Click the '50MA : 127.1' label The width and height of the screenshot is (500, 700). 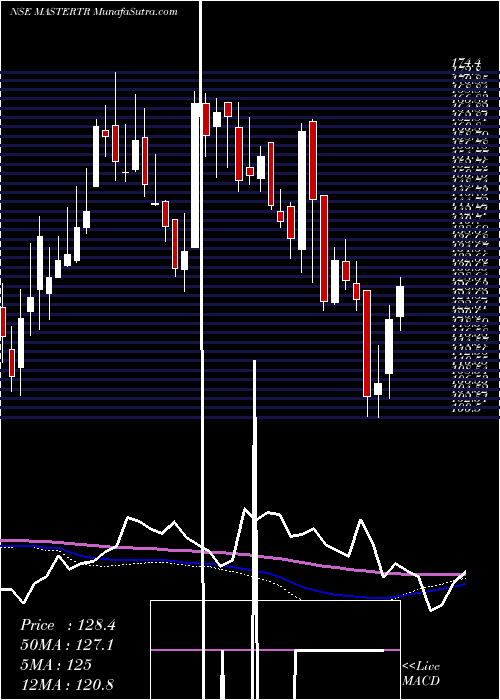click(x=67, y=644)
